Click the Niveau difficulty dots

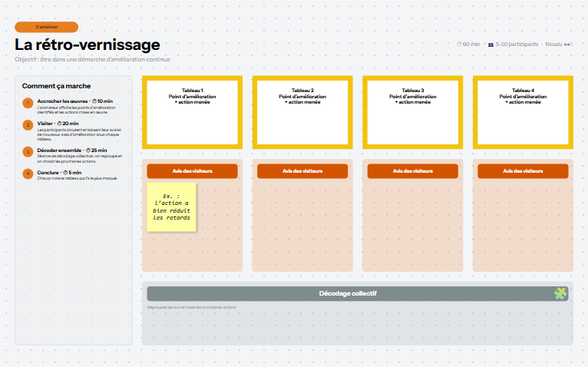point(568,45)
